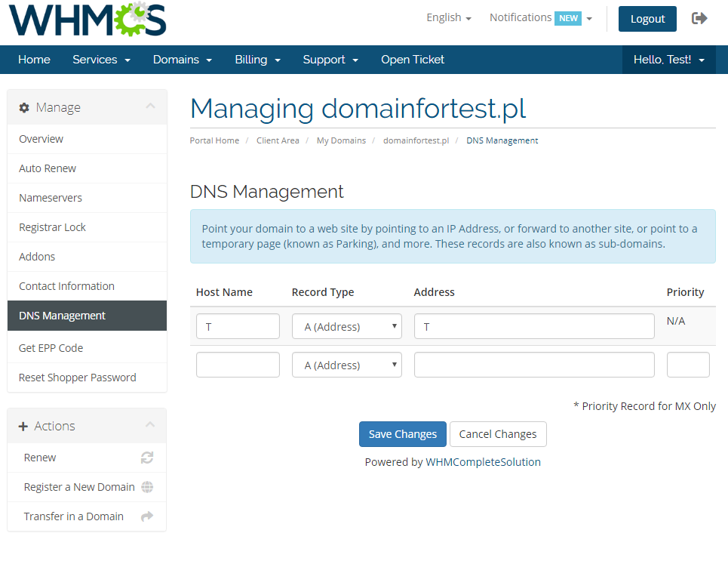Click My Domains breadcrumb
The image size is (728, 561).
341,140
